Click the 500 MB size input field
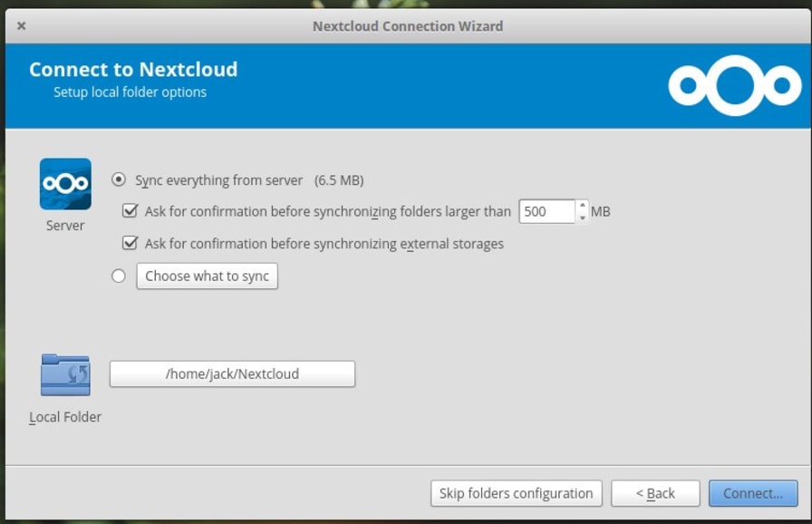This screenshot has width=812, height=524. point(546,211)
